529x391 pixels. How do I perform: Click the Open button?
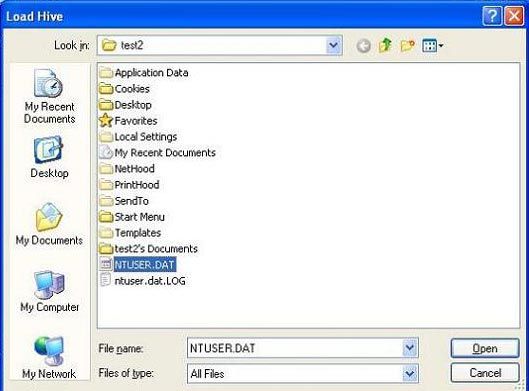[485, 348]
